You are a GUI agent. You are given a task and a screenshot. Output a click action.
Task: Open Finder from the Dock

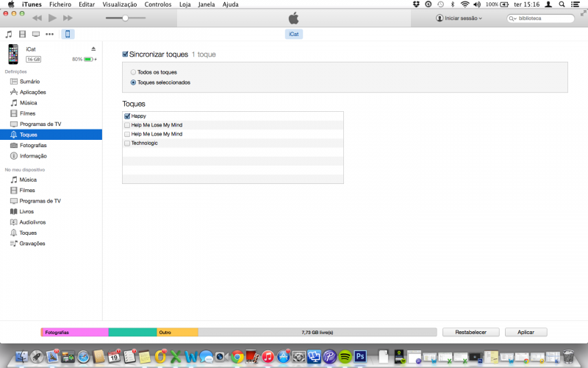click(x=22, y=356)
